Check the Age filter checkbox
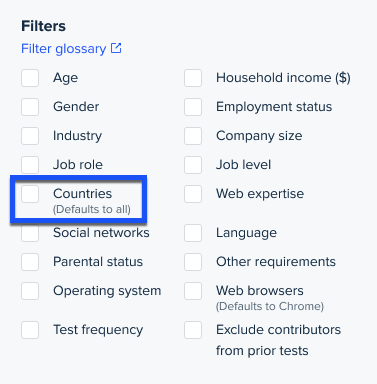 [x=30, y=78]
